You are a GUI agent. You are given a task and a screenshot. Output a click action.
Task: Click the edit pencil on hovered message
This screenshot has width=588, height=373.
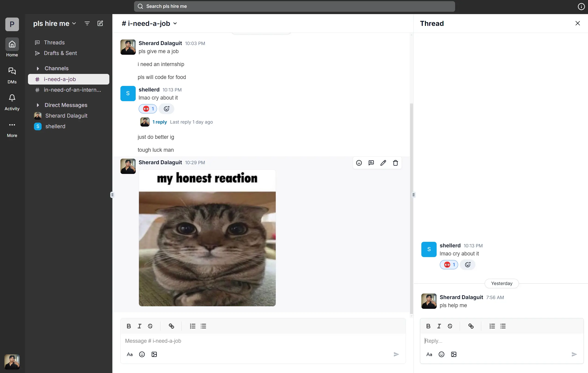[383, 163]
